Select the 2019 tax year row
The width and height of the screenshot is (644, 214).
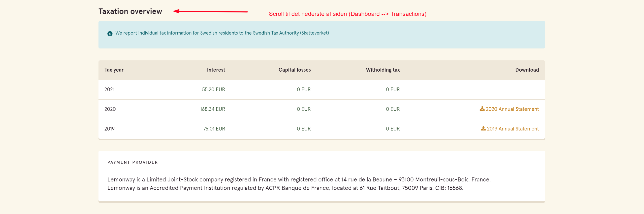[x=322, y=129]
